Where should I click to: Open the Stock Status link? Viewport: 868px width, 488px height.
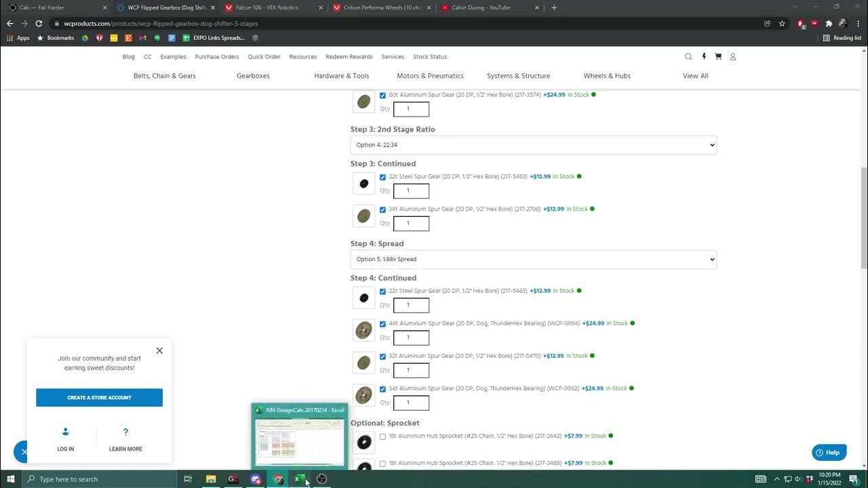click(x=430, y=57)
